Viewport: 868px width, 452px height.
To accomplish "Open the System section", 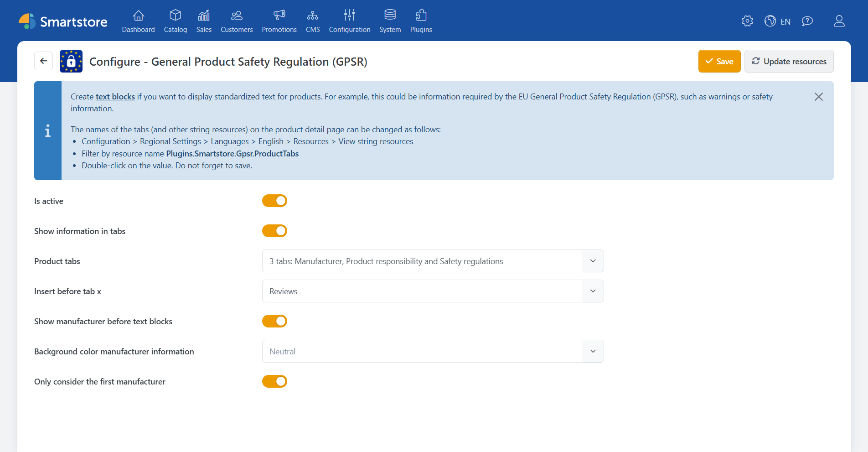I will coord(390,21).
